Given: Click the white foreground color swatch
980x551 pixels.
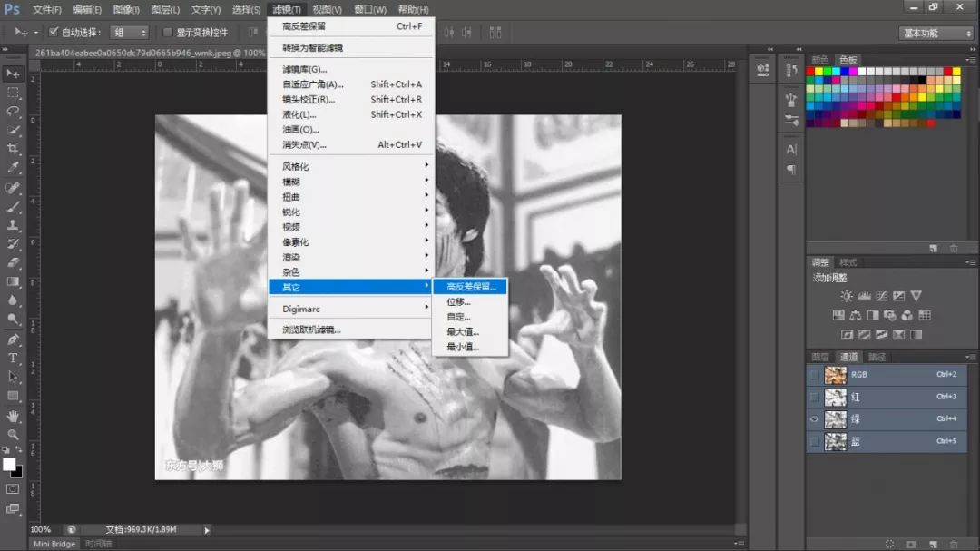Looking at the screenshot, I should 9,464.
